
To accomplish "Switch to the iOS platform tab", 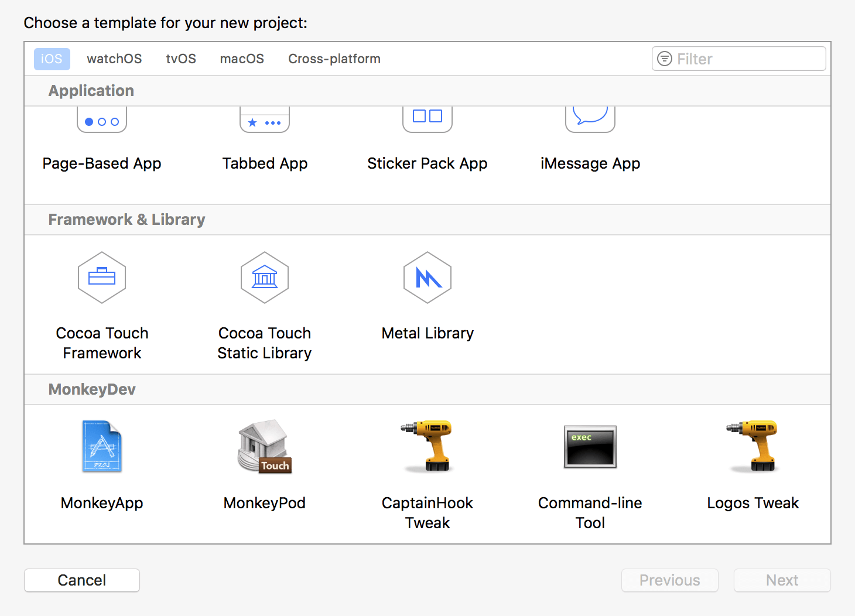I will point(52,59).
